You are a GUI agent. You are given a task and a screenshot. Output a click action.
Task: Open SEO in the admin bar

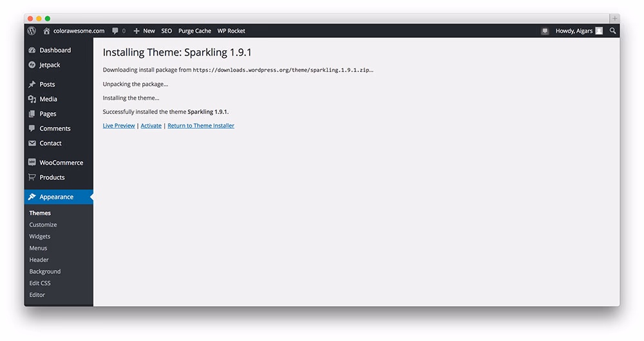[166, 31]
